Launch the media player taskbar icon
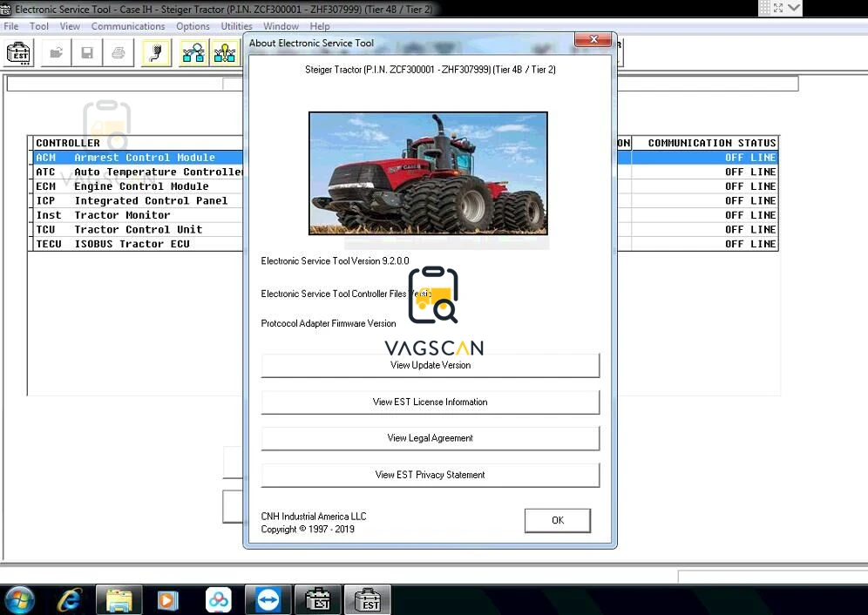 click(x=167, y=599)
